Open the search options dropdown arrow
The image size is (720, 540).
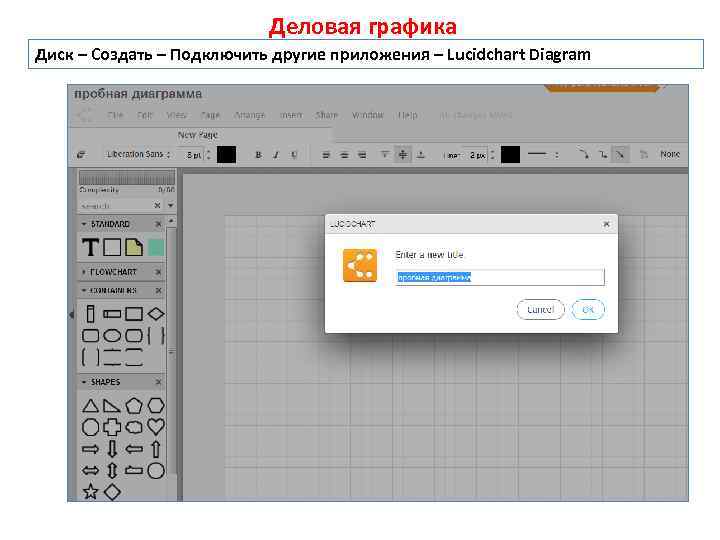171,205
